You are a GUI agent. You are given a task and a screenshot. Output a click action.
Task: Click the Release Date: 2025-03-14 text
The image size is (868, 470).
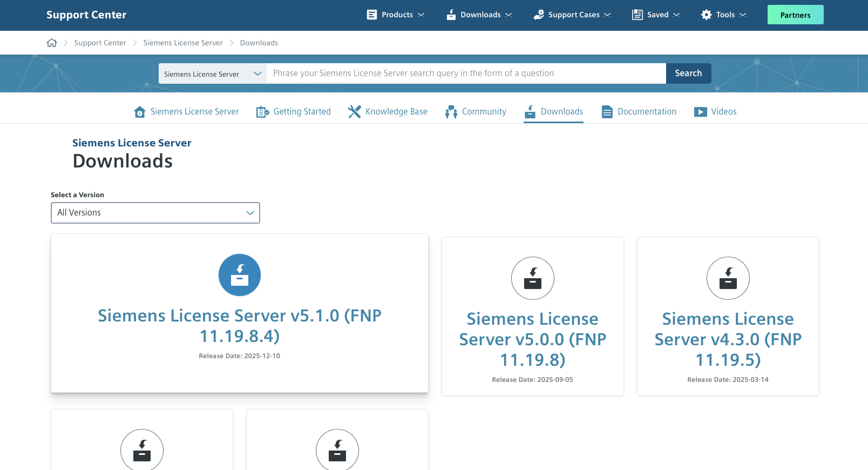pos(728,380)
